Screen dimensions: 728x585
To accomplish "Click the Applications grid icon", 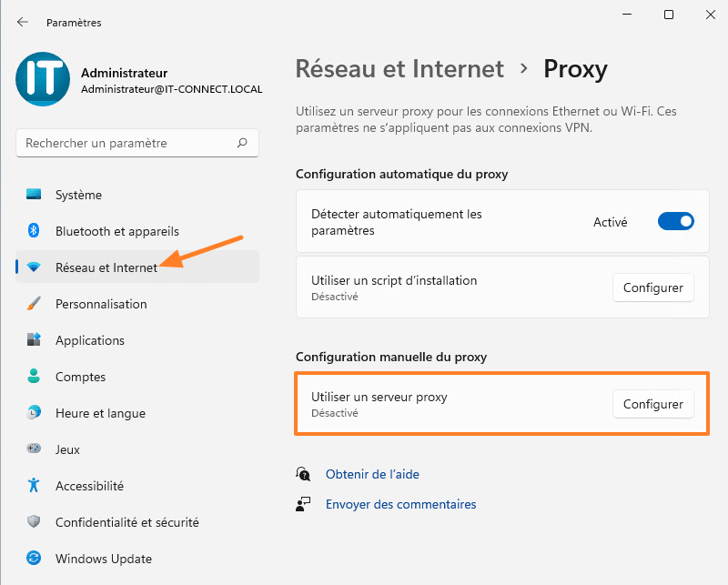I will point(35,340).
